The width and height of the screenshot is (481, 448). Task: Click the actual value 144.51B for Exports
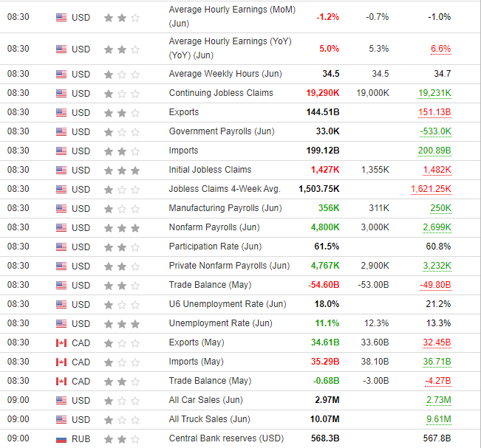click(323, 112)
